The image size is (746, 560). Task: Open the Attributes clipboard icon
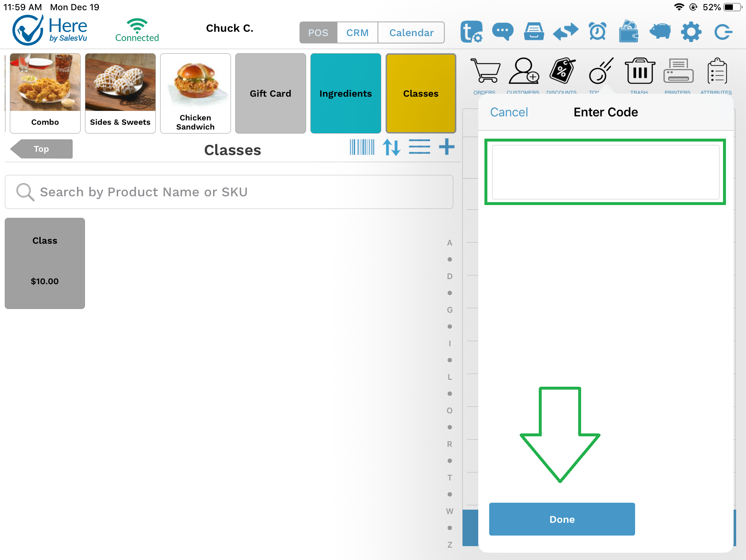coord(717,71)
